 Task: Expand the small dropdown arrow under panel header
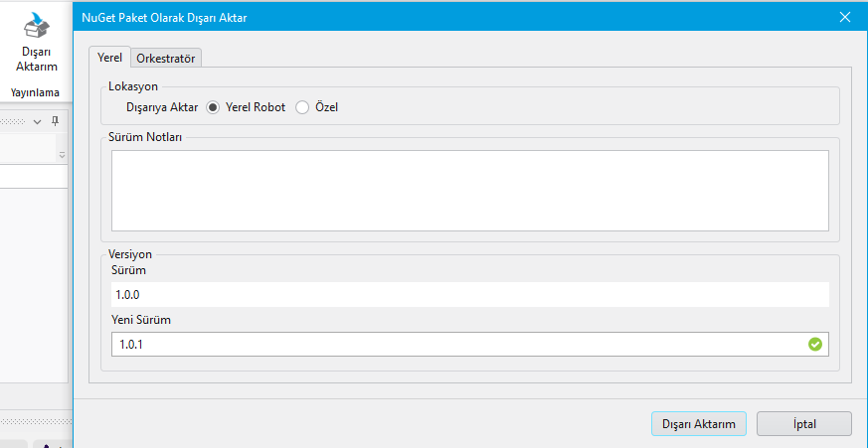[x=62, y=155]
